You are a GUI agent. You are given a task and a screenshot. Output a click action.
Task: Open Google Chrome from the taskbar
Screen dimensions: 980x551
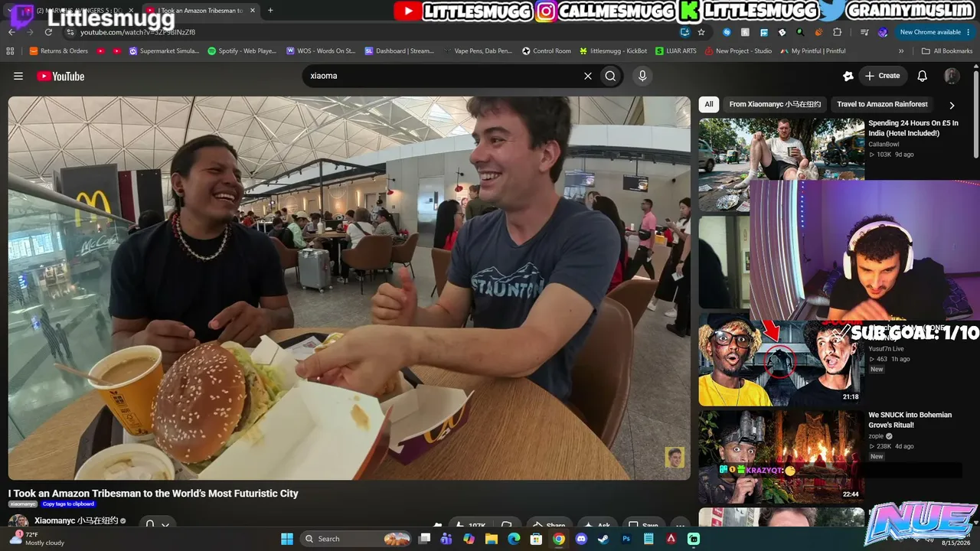point(559,539)
